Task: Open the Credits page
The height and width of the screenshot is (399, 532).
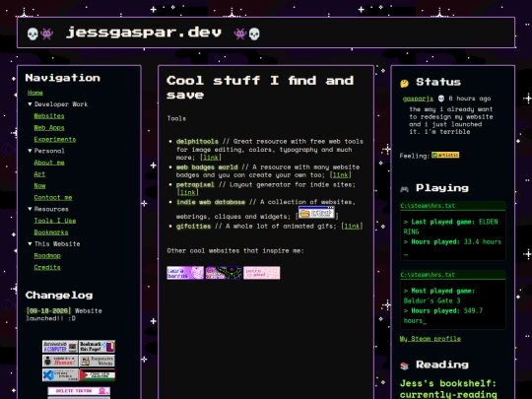Action: [x=47, y=267]
